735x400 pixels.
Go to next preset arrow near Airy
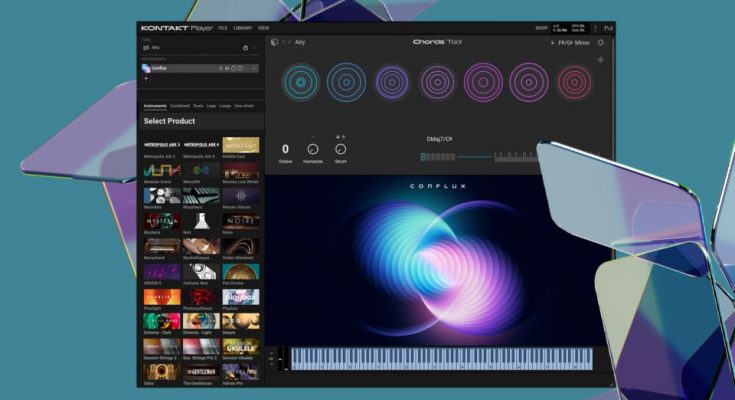point(289,42)
